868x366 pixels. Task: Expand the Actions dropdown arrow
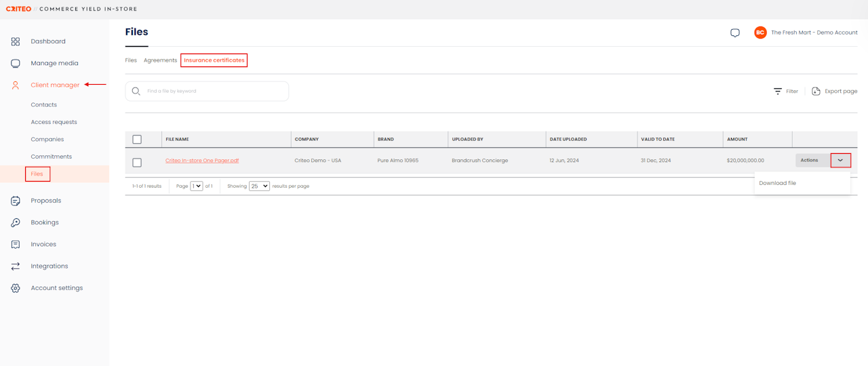tap(840, 161)
